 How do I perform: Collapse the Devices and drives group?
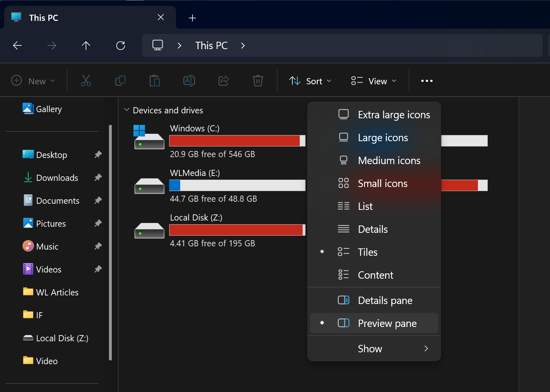[x=127, y=110]
